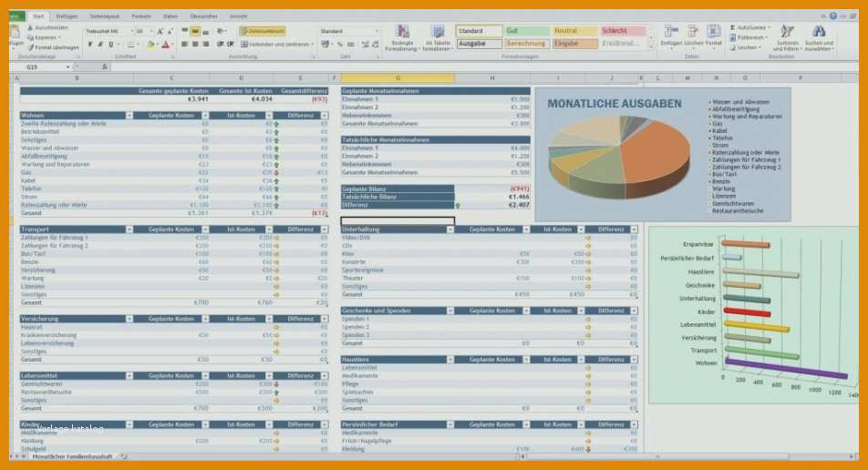Switch to the Ansicht ribbon tab
The height and width of the screenshot is (470, 868).
[x=239, y=16]
